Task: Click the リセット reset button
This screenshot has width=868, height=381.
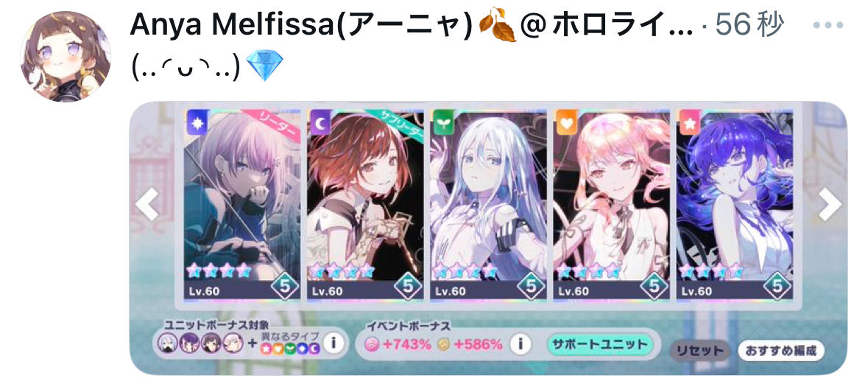Action: [699, 351]
